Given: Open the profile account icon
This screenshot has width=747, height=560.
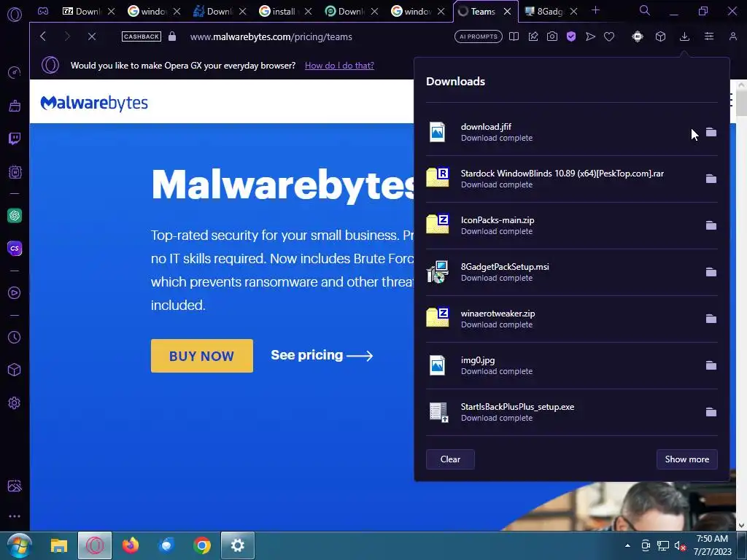Looking at the screenshot, I should (733, 36).
